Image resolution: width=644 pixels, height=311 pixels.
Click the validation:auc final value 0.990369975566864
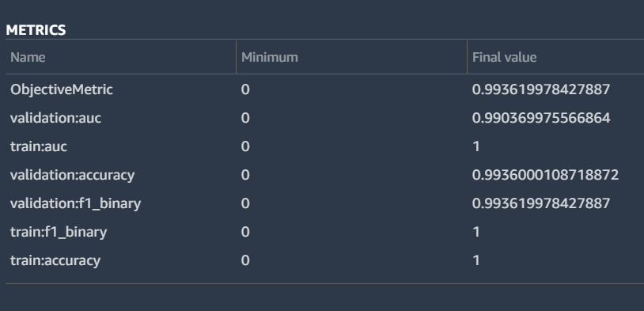click(x=541, y=119)
